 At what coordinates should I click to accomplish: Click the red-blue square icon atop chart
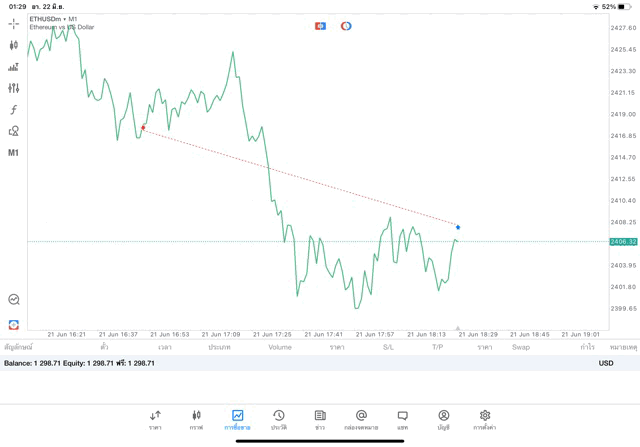[x=320, y=26]
